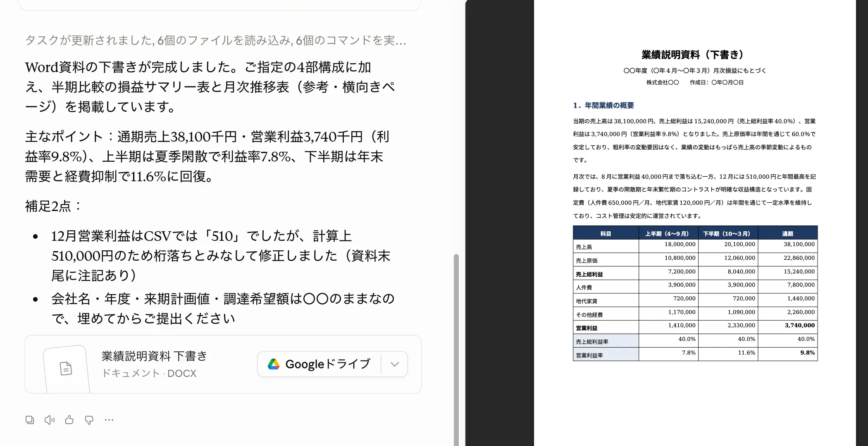This screenshot has width=868, height=446.
Task: Click the 売上総利益 row label
Action: point(589,274)
